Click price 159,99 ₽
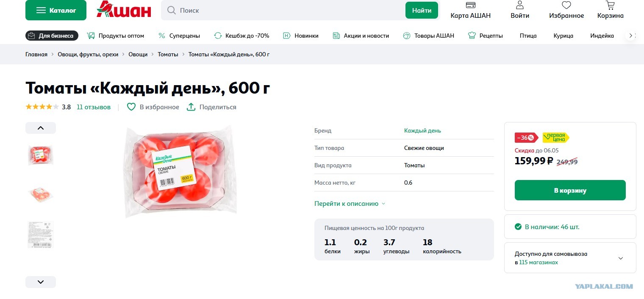This screenshot has width=644, height=299. (534, 161)
